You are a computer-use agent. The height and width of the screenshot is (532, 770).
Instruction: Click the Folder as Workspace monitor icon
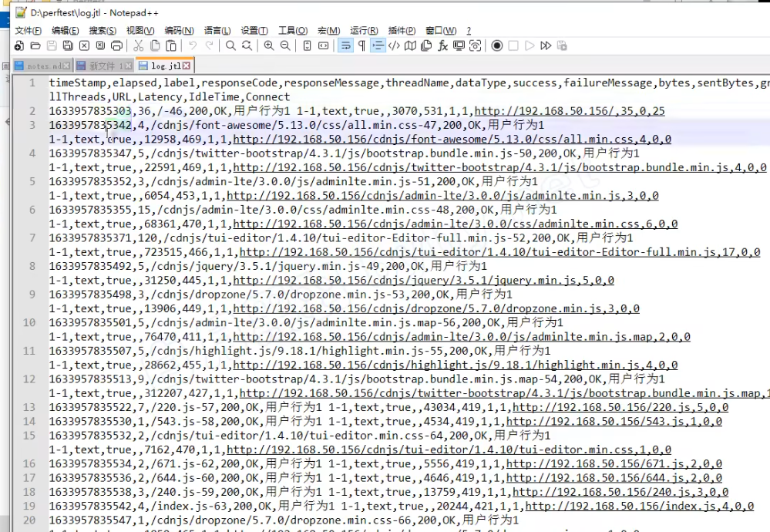(459, 45)
